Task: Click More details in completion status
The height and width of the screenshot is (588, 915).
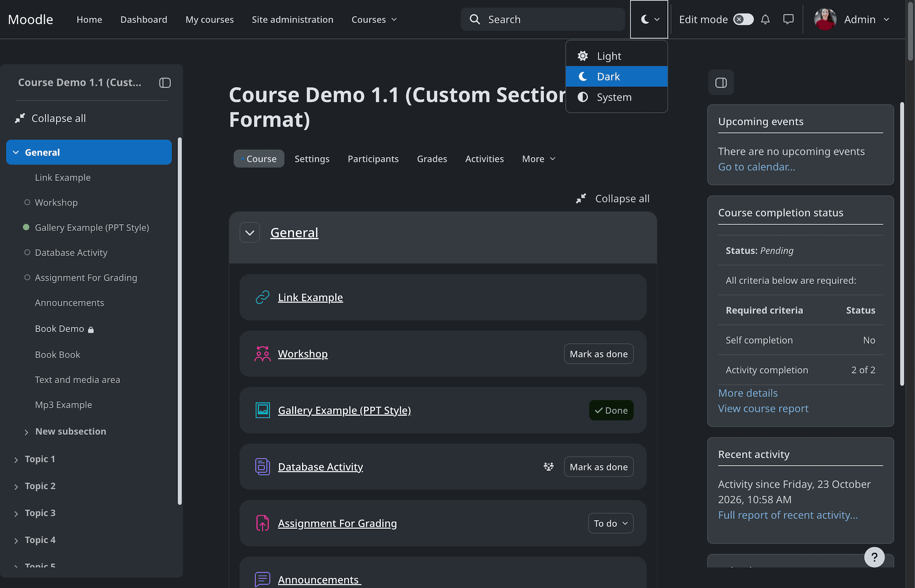Action: coord(748,393)
